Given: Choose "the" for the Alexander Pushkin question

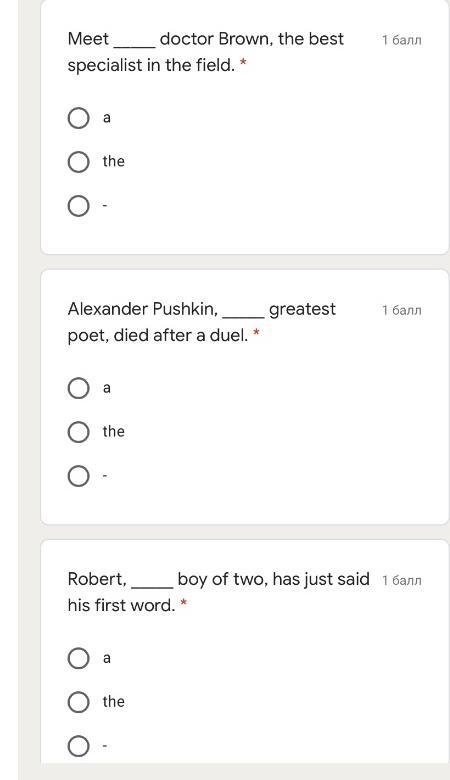Looking at the screenshot, I should coord(78,432).
